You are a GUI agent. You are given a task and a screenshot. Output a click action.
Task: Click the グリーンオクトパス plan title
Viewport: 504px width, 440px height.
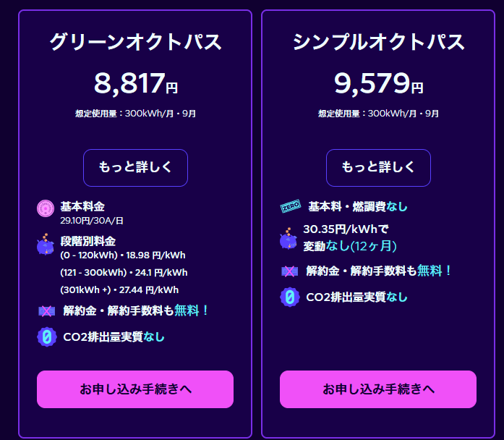click(x=135, y=43)
